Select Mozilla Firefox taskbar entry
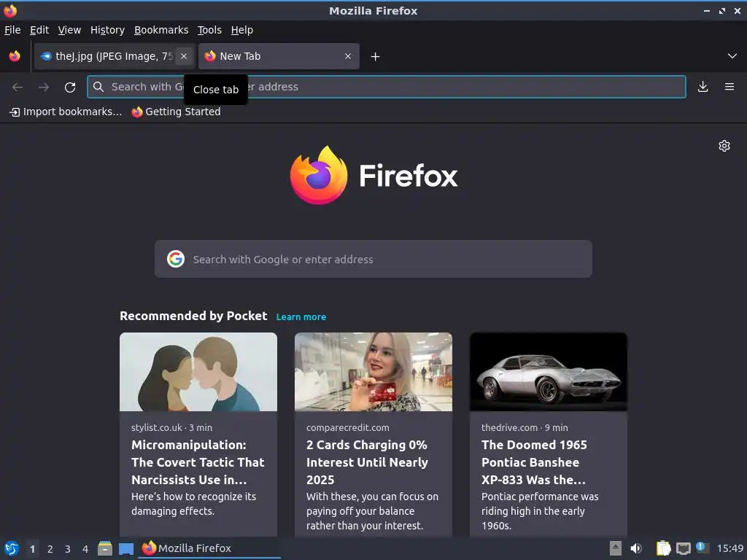Screen dimensions: 747x560 click(x=209, y=548)
